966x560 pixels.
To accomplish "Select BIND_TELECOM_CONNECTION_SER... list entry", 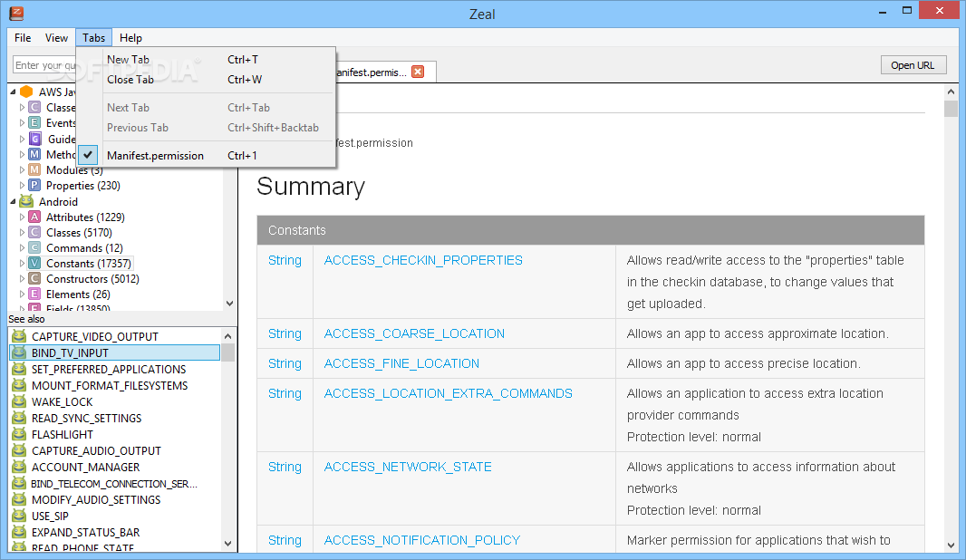I will pyautogui.click(x=114, y=483).
